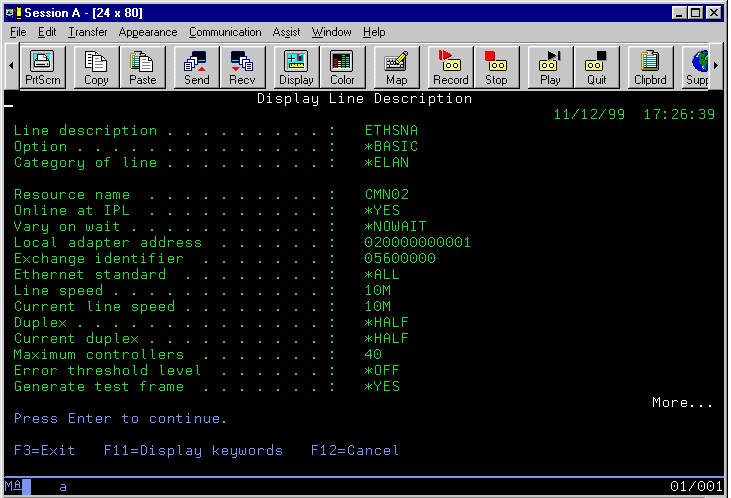Image resolution: width=731 pixels, height=498 pixels.
Task: Click the Recv file icon
Action: click(242, 67)
